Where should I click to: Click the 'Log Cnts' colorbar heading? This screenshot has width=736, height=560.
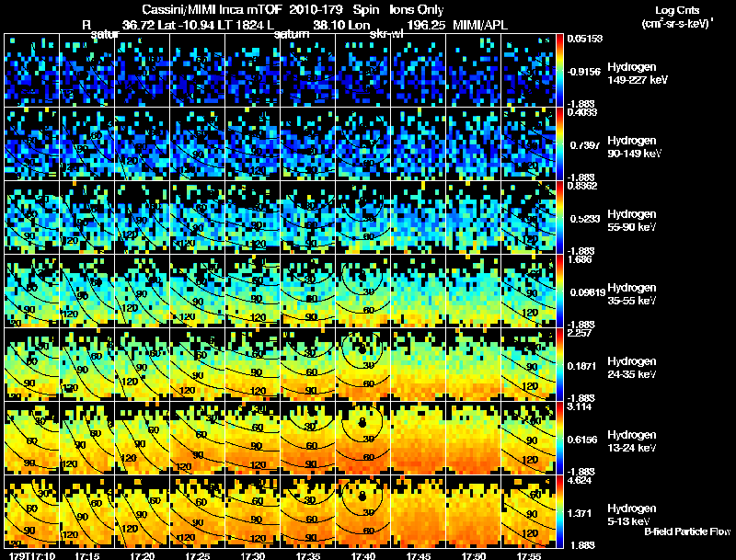point(677,10)
